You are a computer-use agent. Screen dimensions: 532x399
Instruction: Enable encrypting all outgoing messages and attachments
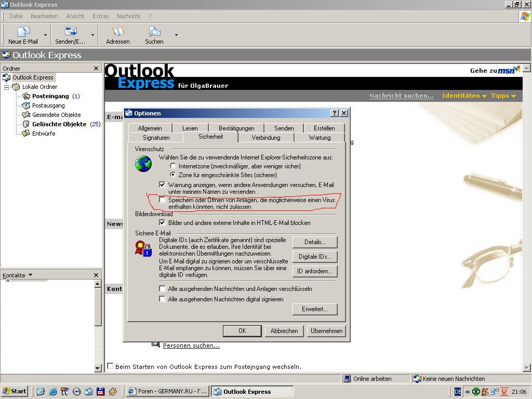[x=162, y=289]
